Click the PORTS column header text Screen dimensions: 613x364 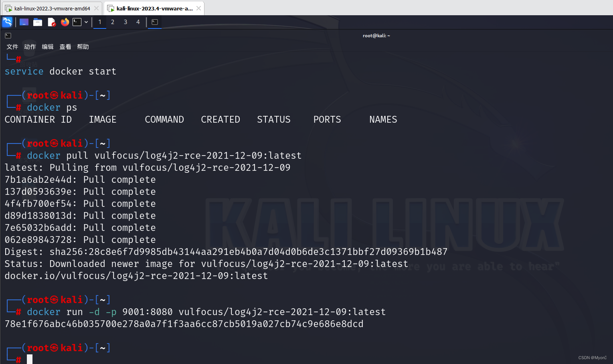327,119
